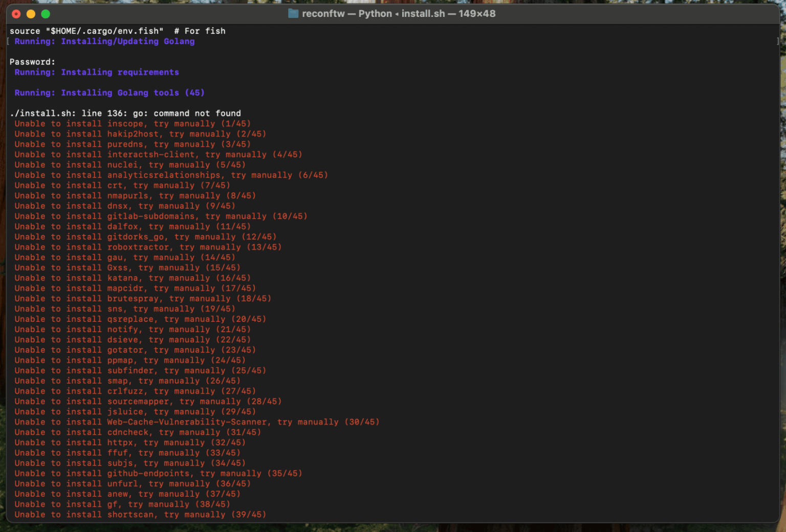Click the window title text reconftw
786x532 pixels.
click(323, 14)
